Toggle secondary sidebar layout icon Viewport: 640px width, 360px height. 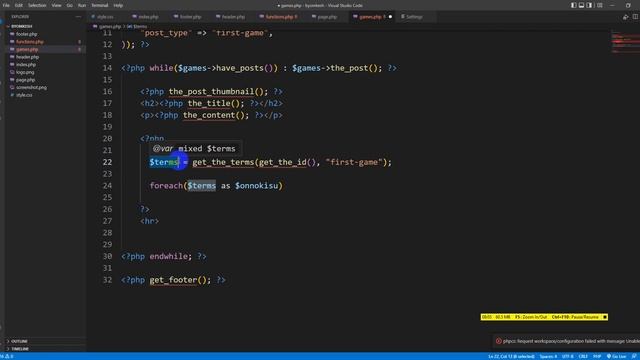point(589,5)
